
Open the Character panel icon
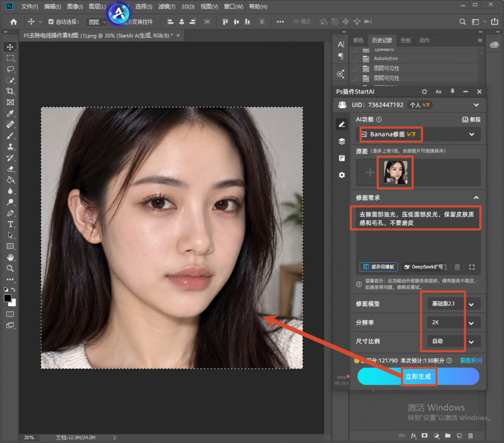click(x=341, y=44)
